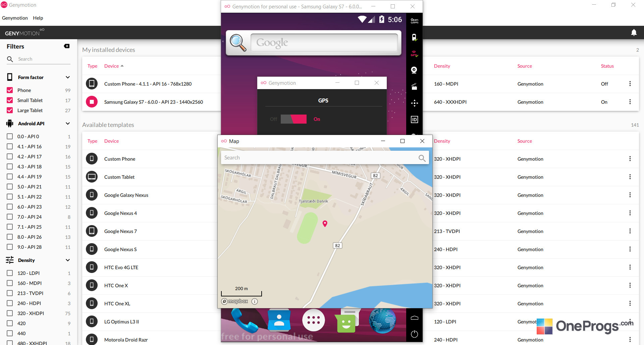The width and height of the screenshot is (644, 345).
Task: Enable the 9.0 - API 28 filter
Action: tap(10, 247)
